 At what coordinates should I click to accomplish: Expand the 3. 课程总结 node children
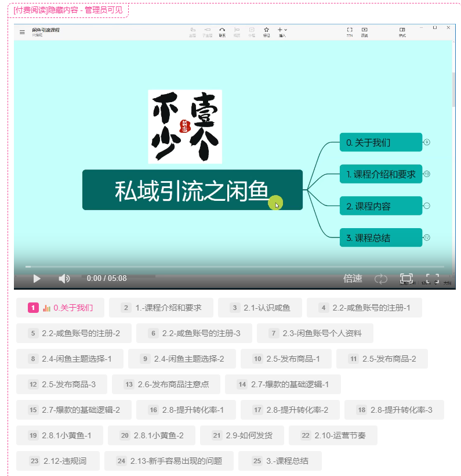427,237
